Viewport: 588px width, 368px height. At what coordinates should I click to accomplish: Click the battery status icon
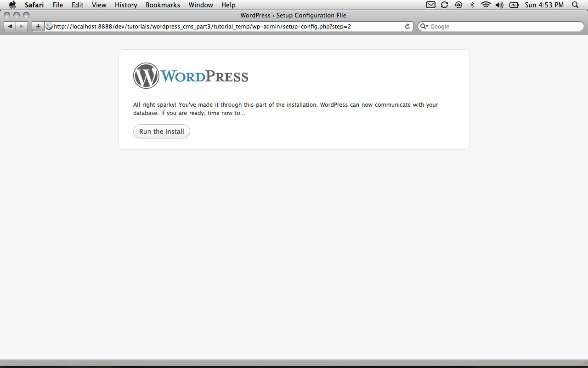[514, 5]
